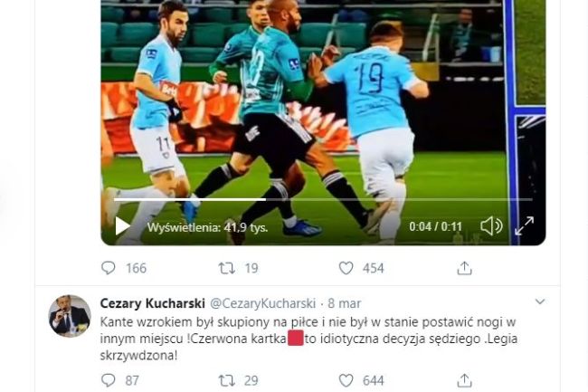Click the Wyświetlenia 41,9 tys. view count
This screenshot has height=392, width=588.
click(207, 227)
